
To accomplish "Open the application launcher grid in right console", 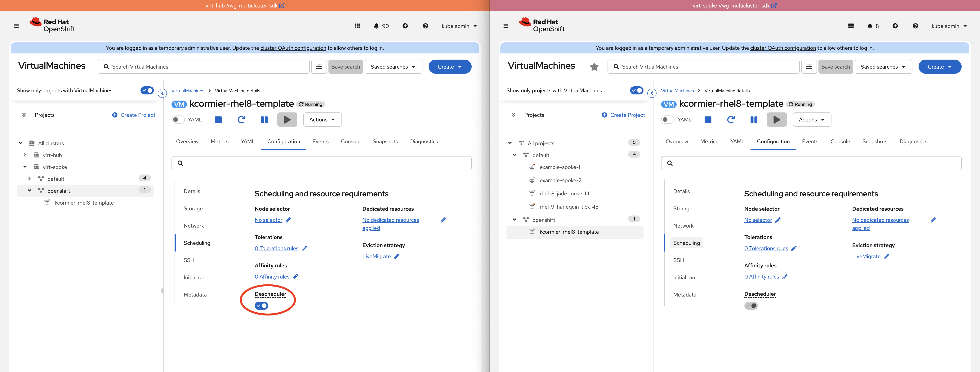I will pos(851,26).
